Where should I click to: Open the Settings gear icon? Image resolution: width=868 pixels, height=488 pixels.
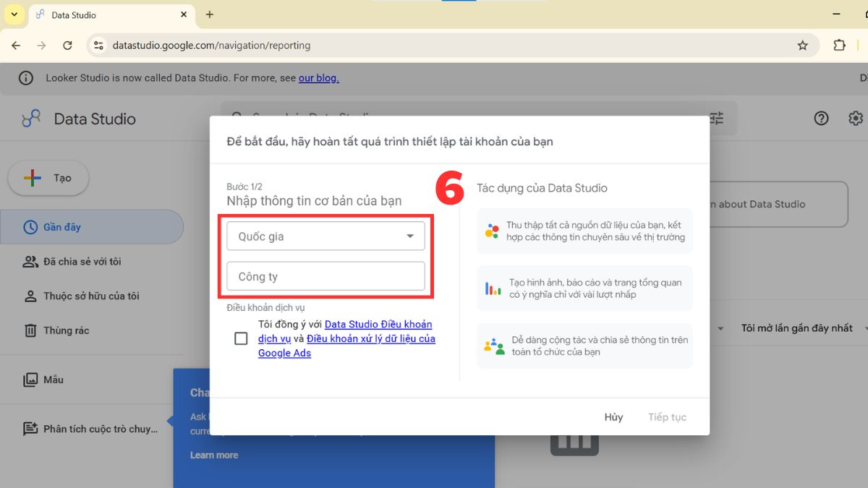(x=856, y=119)
